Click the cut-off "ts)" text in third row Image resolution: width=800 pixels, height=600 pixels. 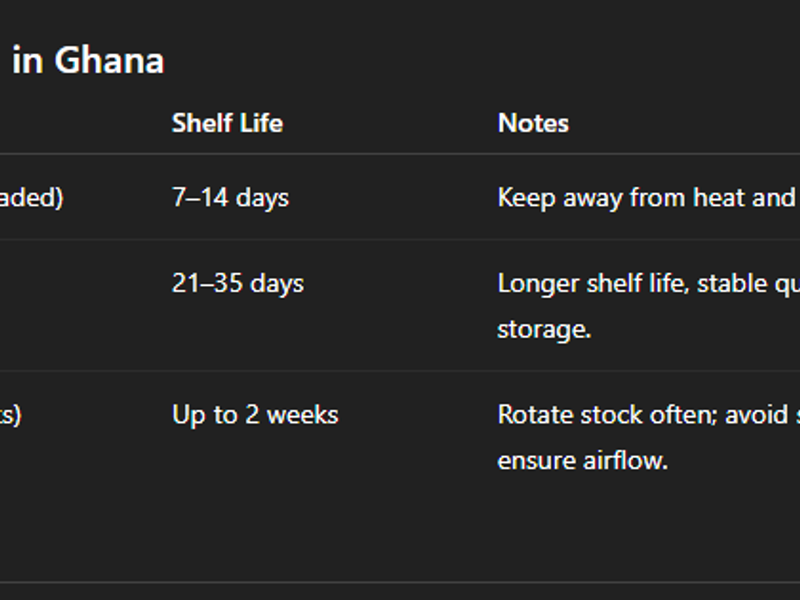click(11, 415)
